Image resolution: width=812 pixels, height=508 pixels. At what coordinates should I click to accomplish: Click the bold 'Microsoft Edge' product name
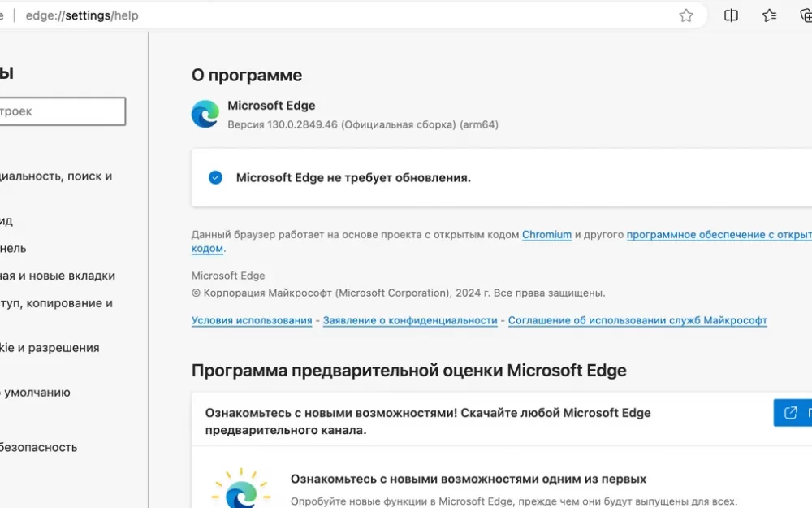click(x=271, y=106)
